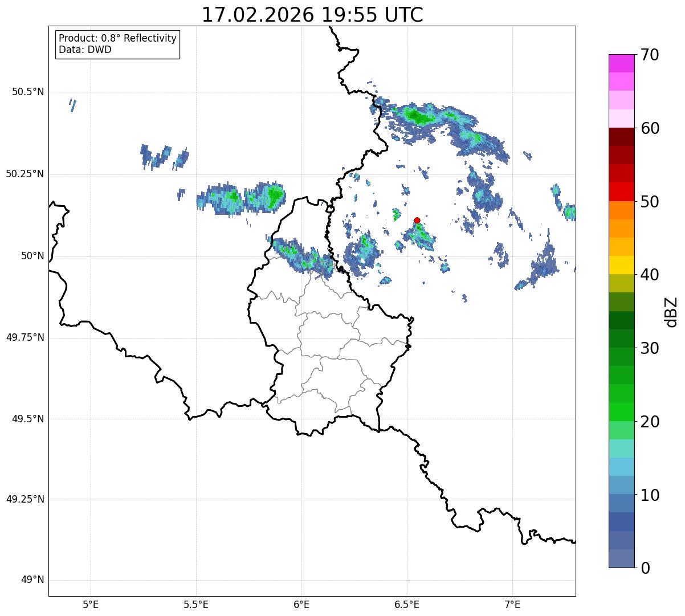Image resolution: width=685 pixels, height=616 pixels.
Task: Click the 7°E longitude label
Action: pyautogui.click(x=512, y=605)
